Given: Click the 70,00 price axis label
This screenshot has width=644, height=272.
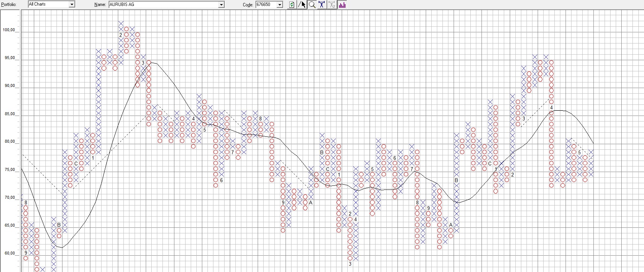Looking at the screenshot, I should [x=10, y=198].
